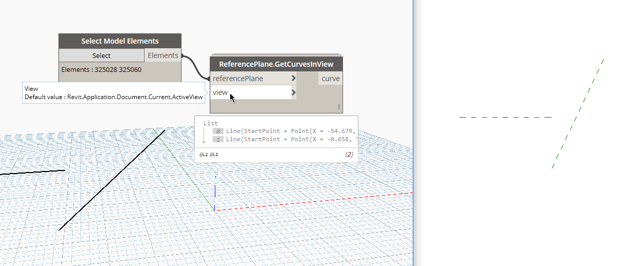Select the Select Model Elements node title
The height and width of the screenshot is (266, 644).
(x=119, y=41)
